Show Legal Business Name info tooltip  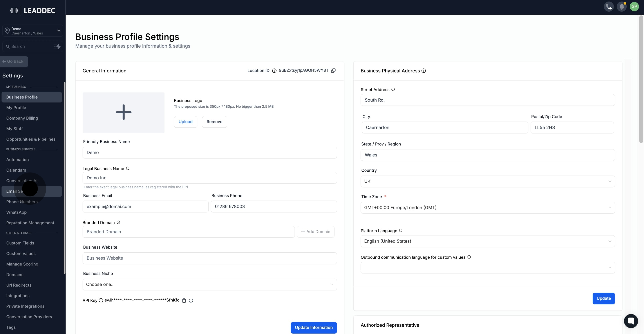[128, 168]
